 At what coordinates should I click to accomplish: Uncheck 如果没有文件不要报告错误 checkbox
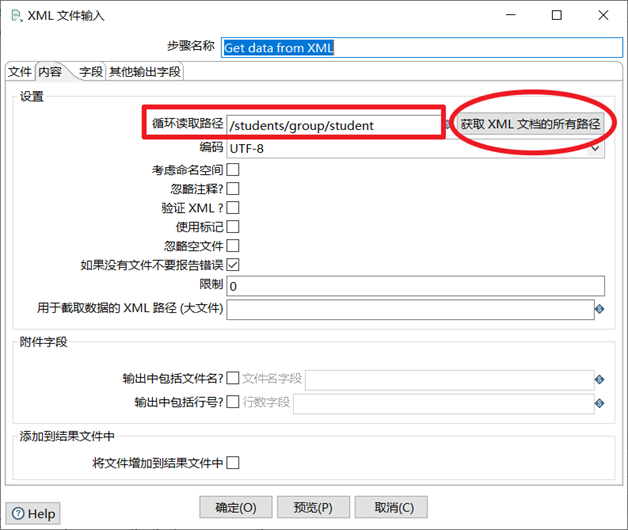click(233, 264)
